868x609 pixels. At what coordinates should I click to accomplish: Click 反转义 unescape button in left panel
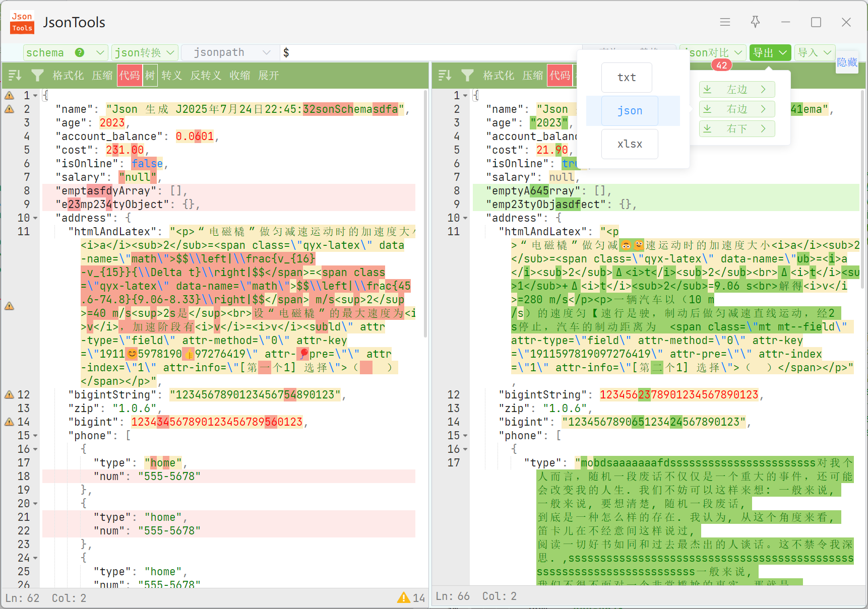coord(206,76)
